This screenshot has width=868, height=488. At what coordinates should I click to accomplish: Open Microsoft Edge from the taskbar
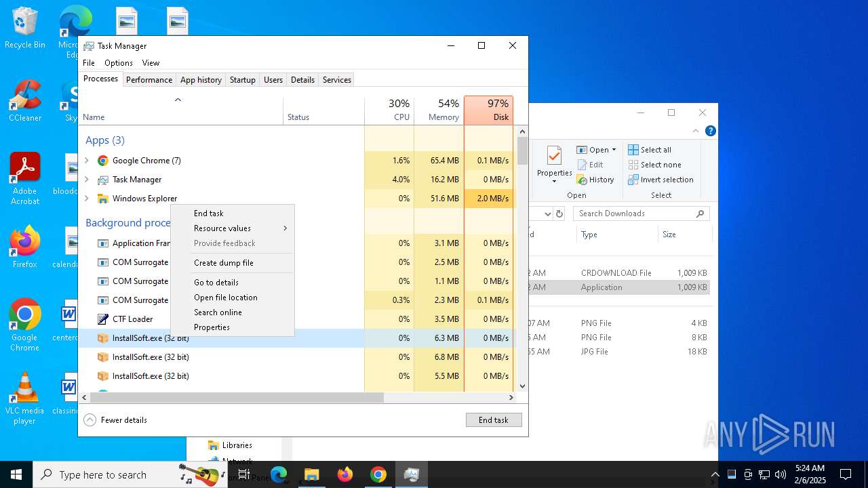coord(279,474)
